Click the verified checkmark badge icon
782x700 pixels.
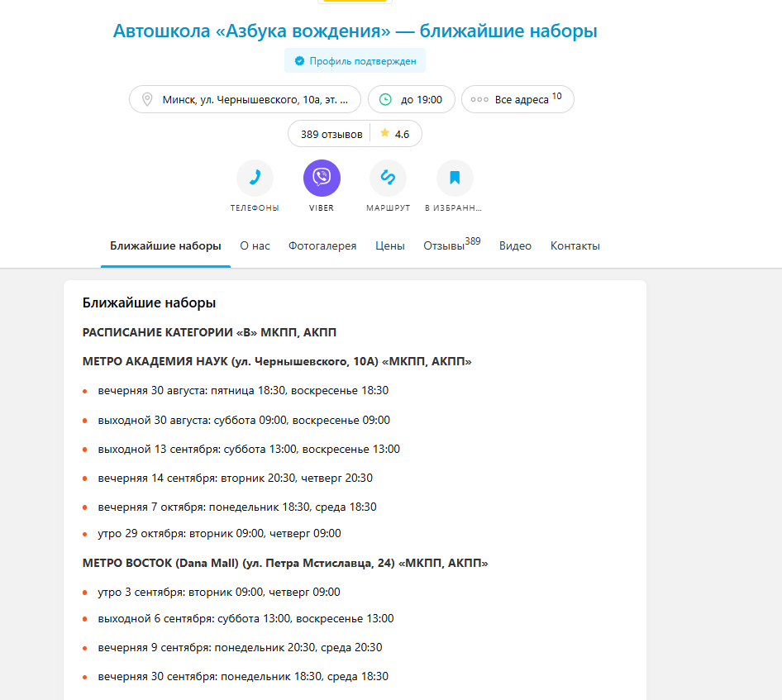pos(299,61)
